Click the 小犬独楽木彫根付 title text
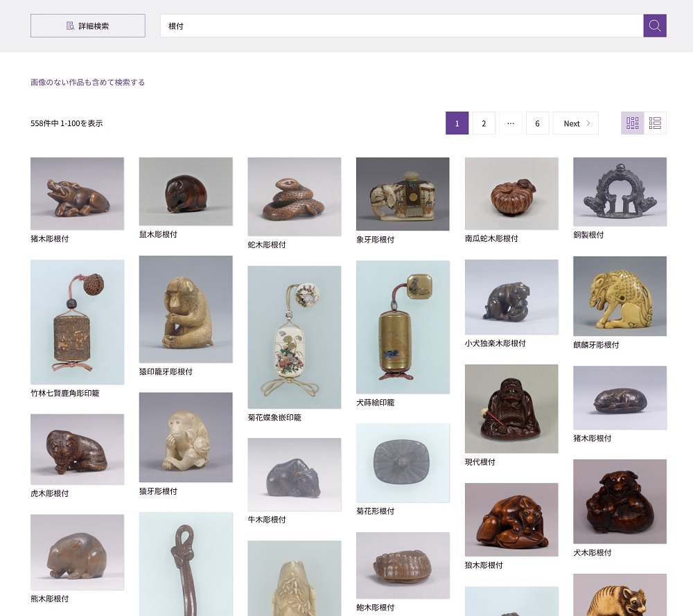Image resolution: width=693 pixels, height=616 pixels. click(495, 343)
